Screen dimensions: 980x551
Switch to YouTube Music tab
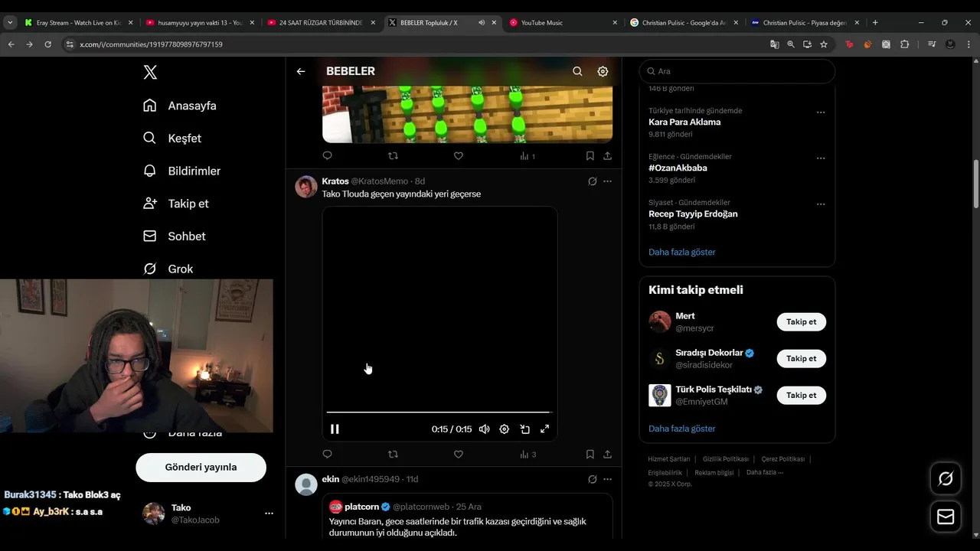click(x=563, y=23)
